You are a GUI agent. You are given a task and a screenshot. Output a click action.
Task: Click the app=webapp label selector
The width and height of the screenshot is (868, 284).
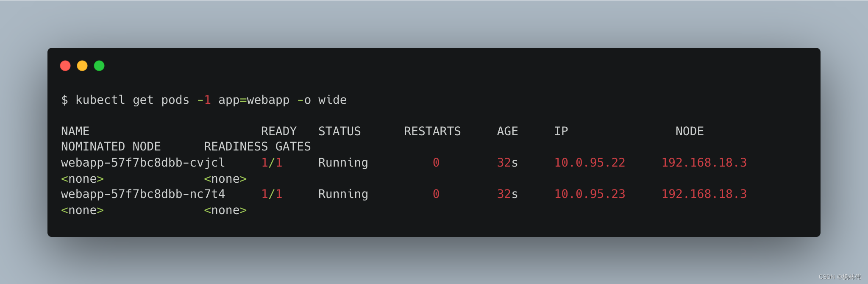(x=254, y=100)
